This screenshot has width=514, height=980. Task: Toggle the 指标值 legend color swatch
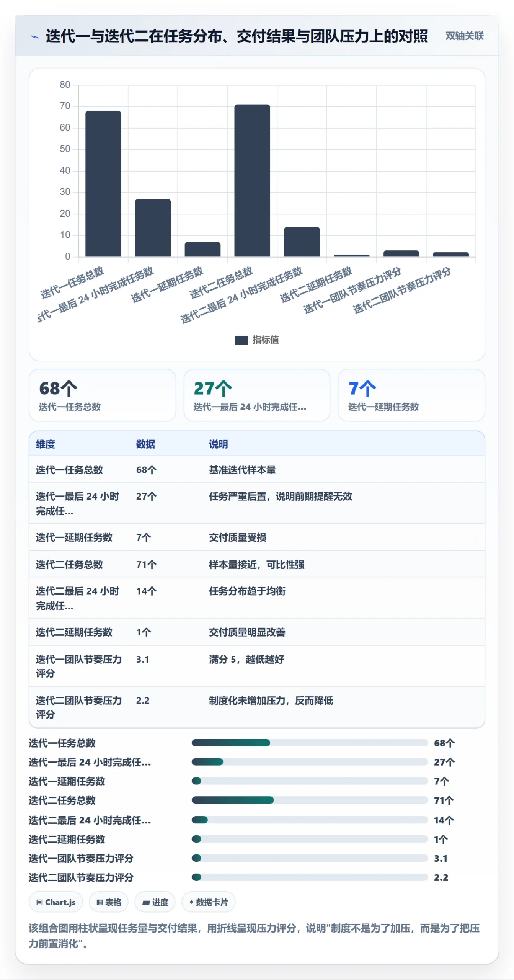pyautogui.click(x=241, y=340)
